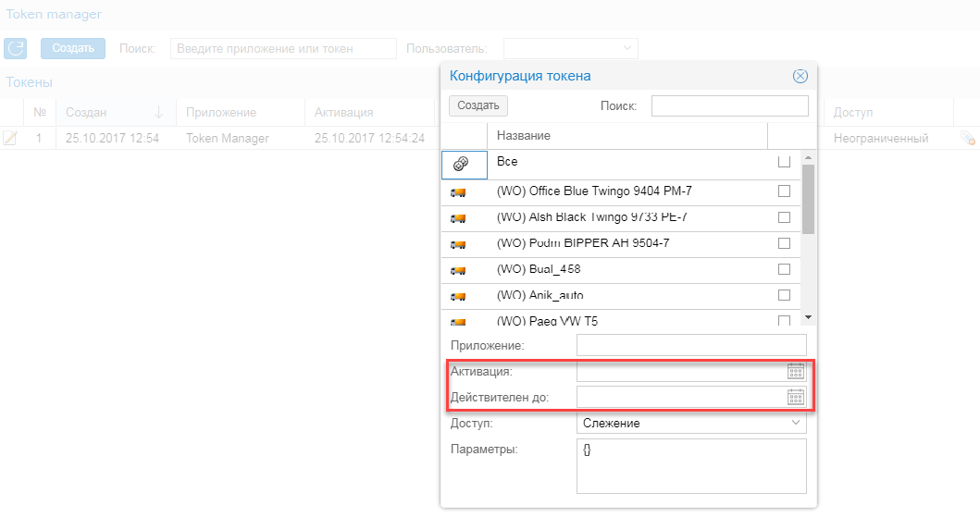Check the Все checkbox

click(x=784, y=162)
